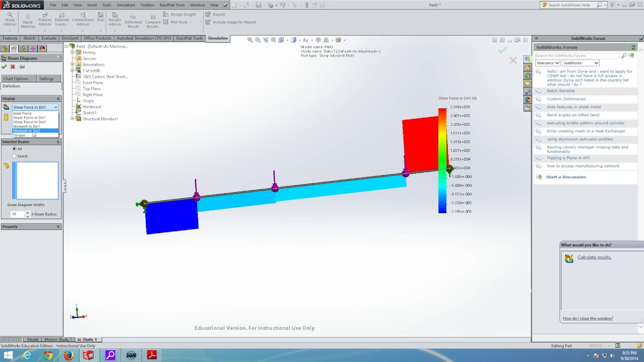Open the Batch Rename forum post
The image size is (644, 362).
click(560, 91)
